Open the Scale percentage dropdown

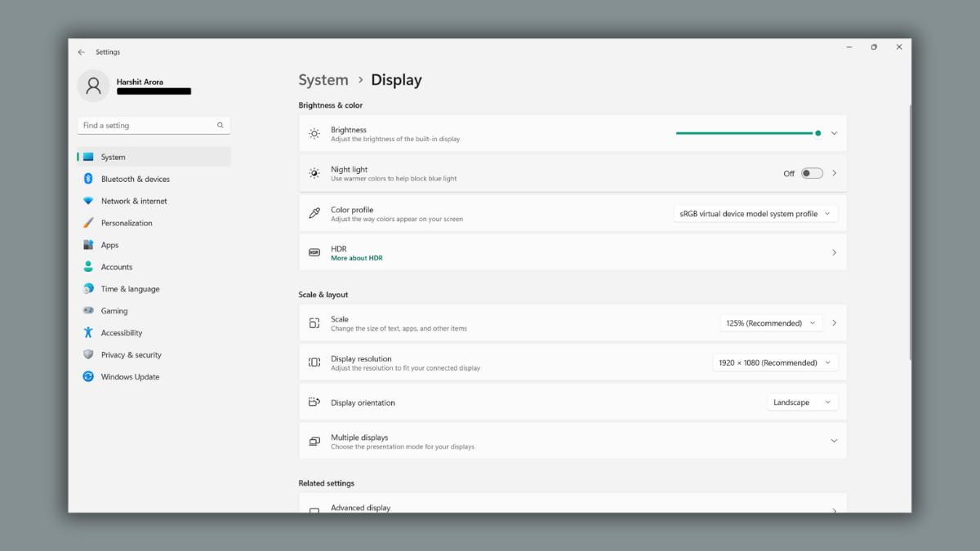pyautogui.click(x=771, y=323)
